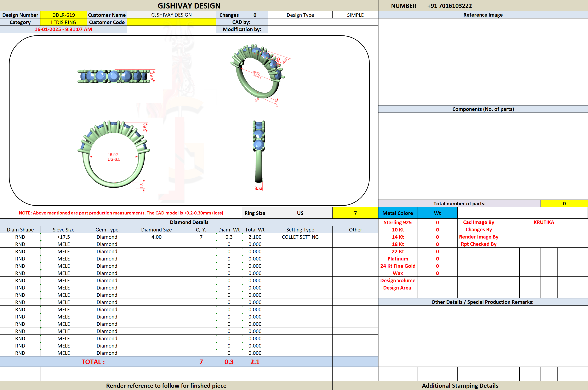Click the front-view ring render with 16.92
Screen dimensions: 588x390
(x=114, y=156)
